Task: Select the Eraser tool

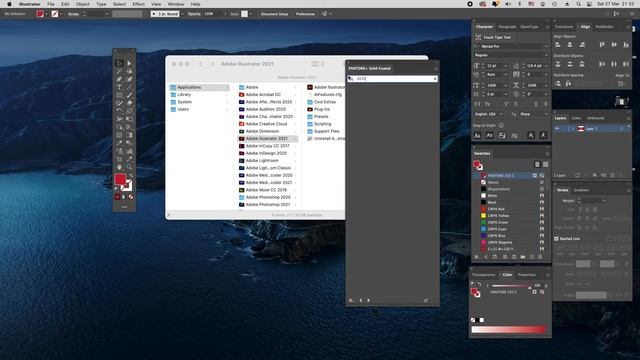Action: click(x=129, y=103)
